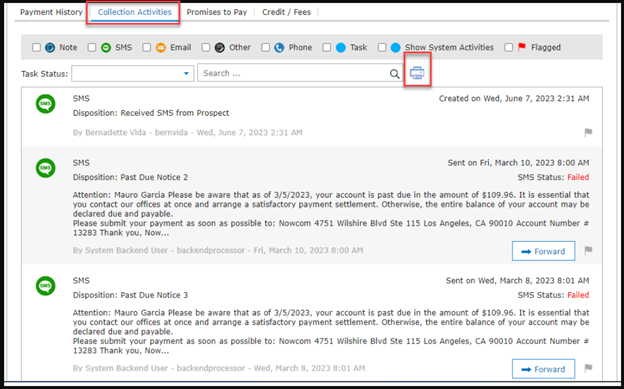Click SMS icon of Received SMS from Prospect entry
624x389 pixels.
(45, 104)
